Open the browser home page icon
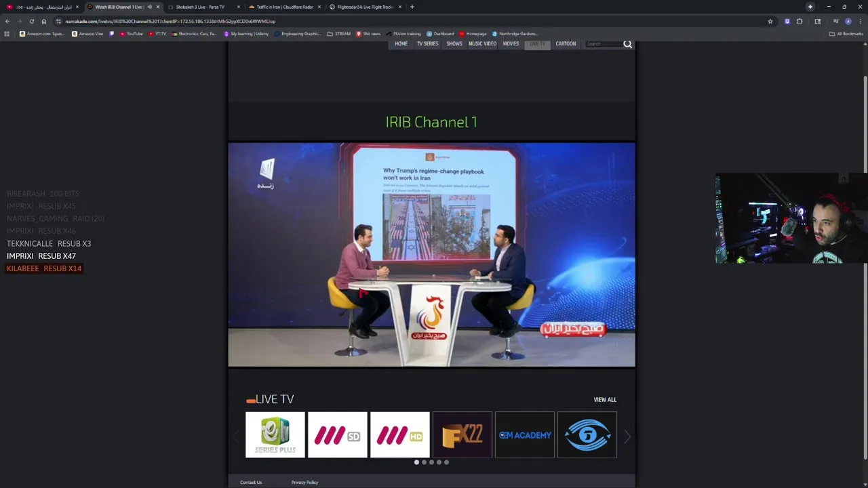868x488 pixels. pyautogui.click(x=44, y=21)
